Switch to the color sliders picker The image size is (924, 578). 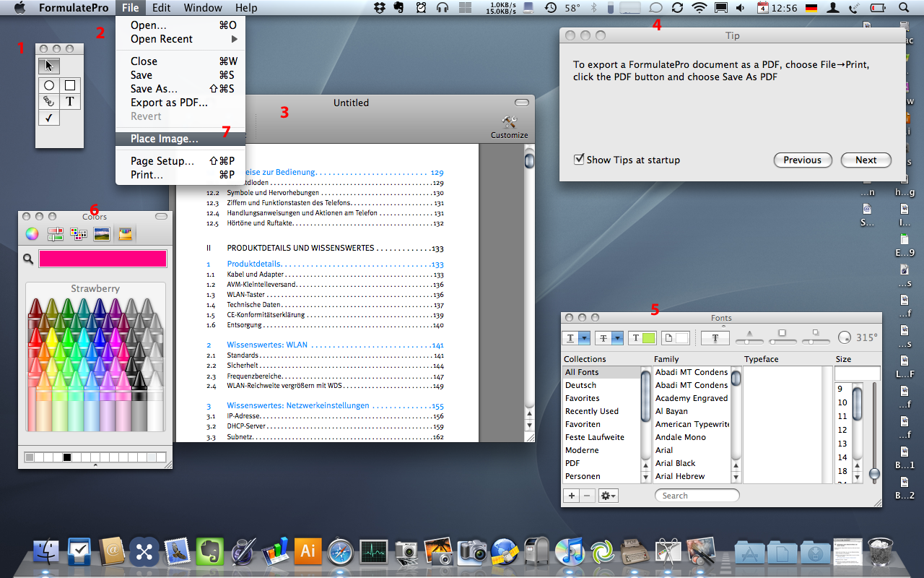point(55,233)
